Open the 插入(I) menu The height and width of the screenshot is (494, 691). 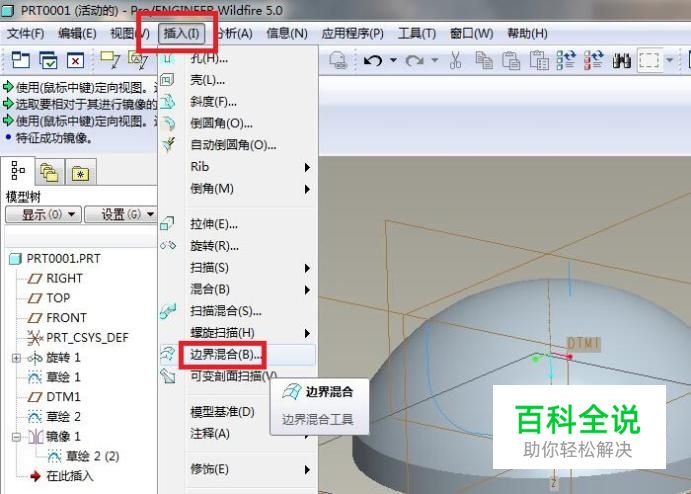[x=181, y=33]
